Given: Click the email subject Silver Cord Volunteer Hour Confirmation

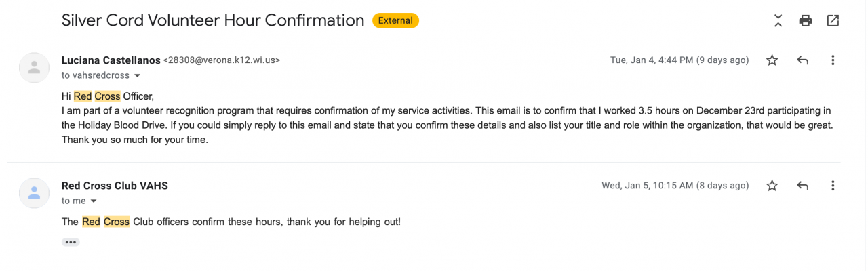Looking at the screenshot, I should click(213, 20).
